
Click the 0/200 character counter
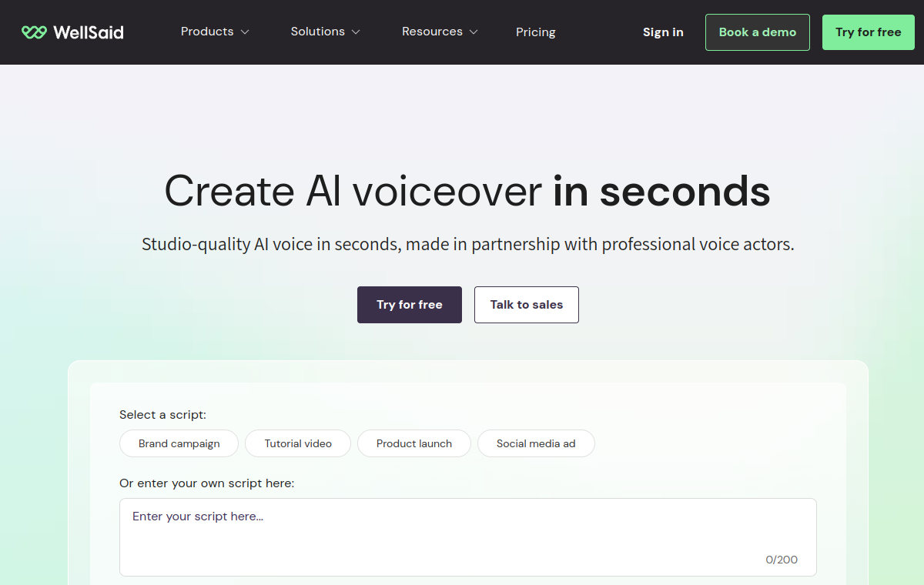tap(782, 560)
